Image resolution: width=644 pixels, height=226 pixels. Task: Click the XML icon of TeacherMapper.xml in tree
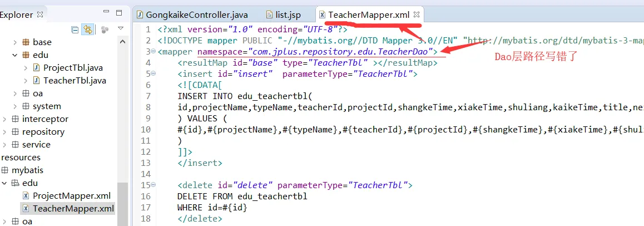(x=26, y=208)
